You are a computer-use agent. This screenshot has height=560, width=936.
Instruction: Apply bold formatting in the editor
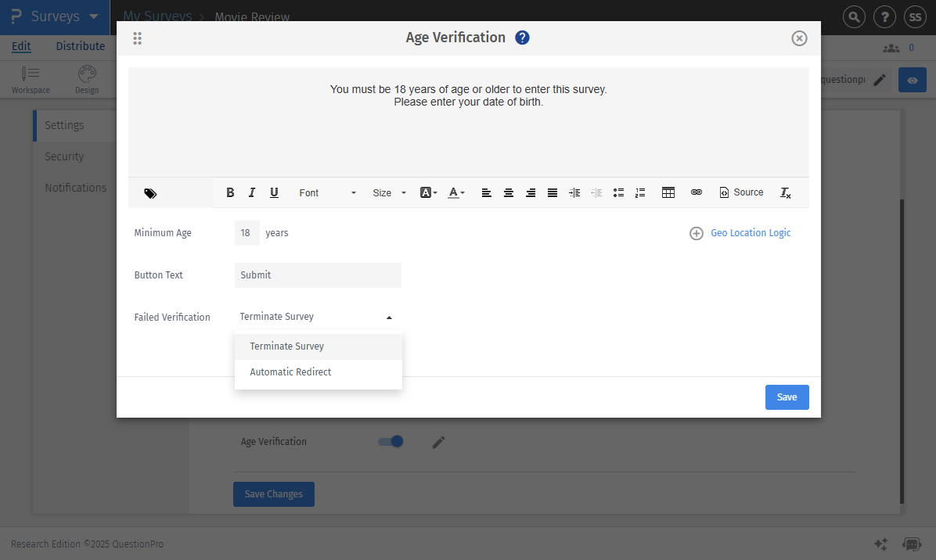tap(230, 192)
